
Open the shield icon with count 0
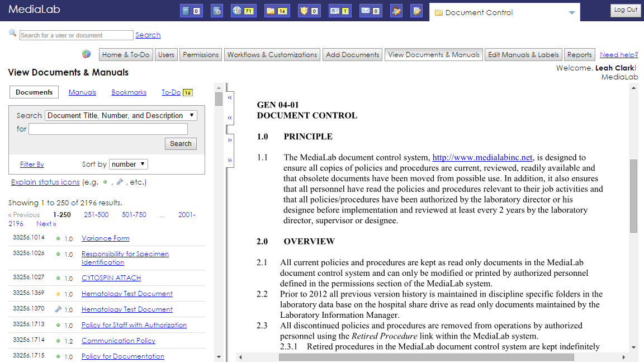click(x=309, y=11)
